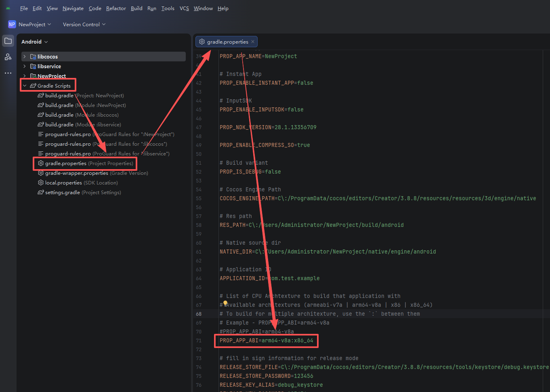Click the commented #PROP_APP_ABI=arm64-v8a line
Image resolution: width=550 pixels, height=392 pixels.
tap(257, 331)
